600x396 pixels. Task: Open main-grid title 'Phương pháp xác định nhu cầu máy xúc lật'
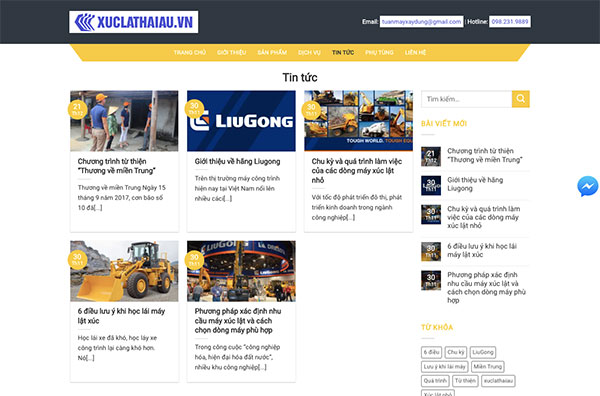[238, 321]
